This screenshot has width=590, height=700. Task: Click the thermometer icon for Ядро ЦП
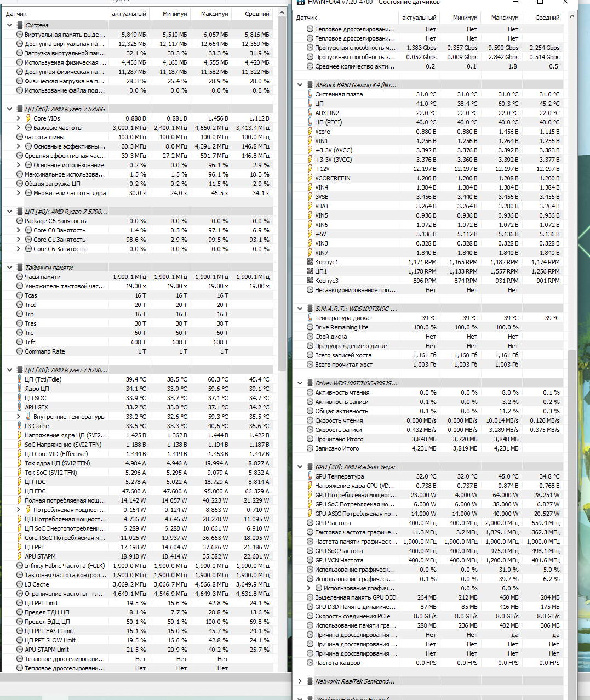point(20,389)
